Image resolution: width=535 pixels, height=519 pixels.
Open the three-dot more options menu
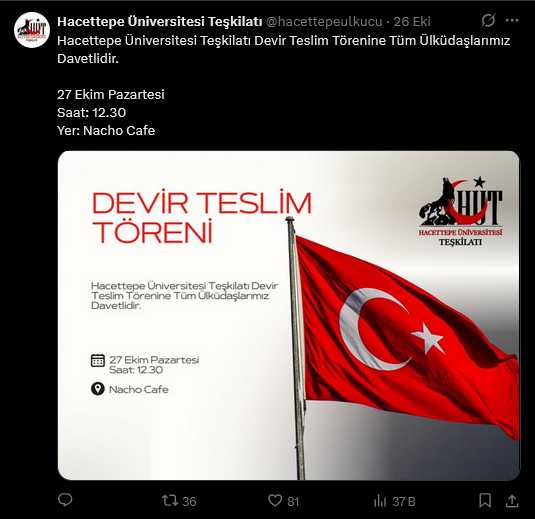click(x=512, y=21)
